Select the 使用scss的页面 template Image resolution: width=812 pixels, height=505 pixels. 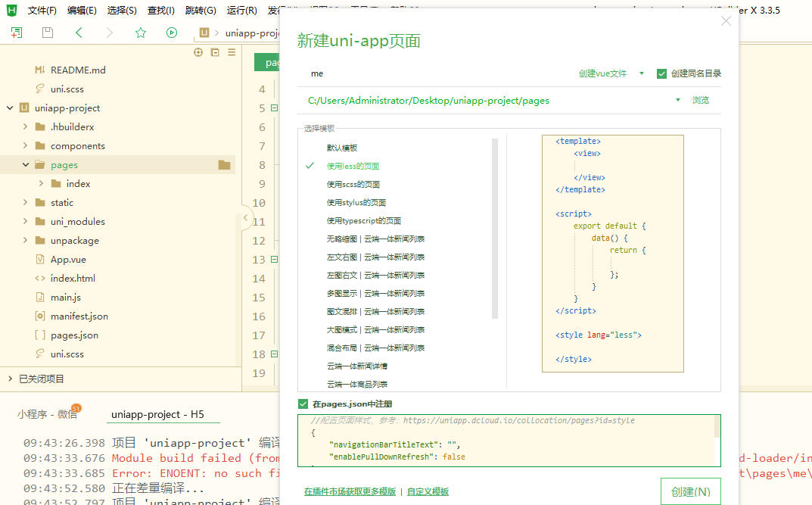(x=353, y=185)
